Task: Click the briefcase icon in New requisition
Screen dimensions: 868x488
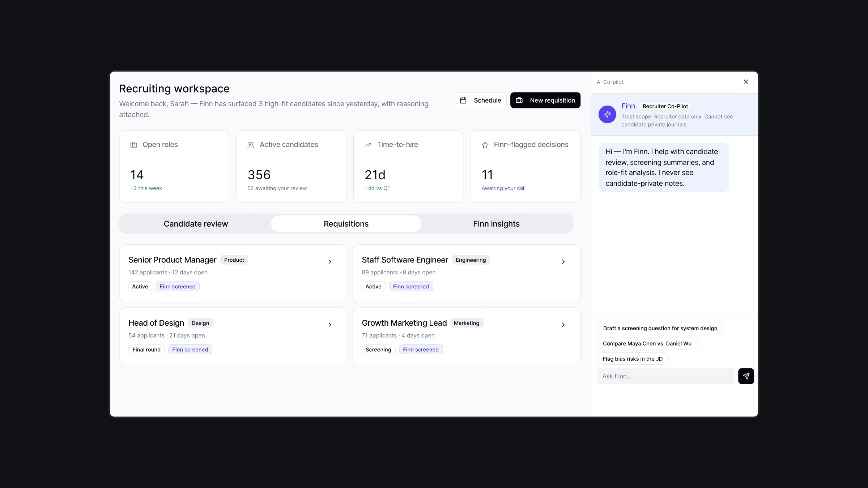Action: (519, 100)
